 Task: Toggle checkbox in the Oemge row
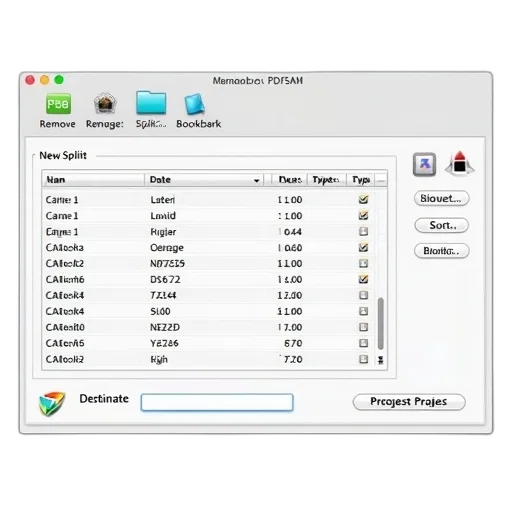[x=363, y=247]
